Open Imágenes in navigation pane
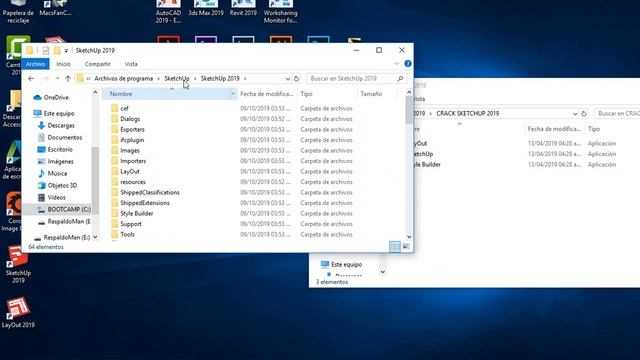 point(60,161)
